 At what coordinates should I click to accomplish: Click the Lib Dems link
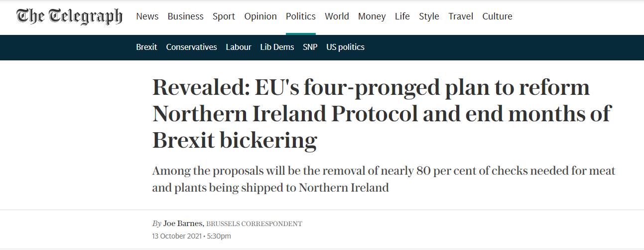pyautogui.click(x=277, y=47)
